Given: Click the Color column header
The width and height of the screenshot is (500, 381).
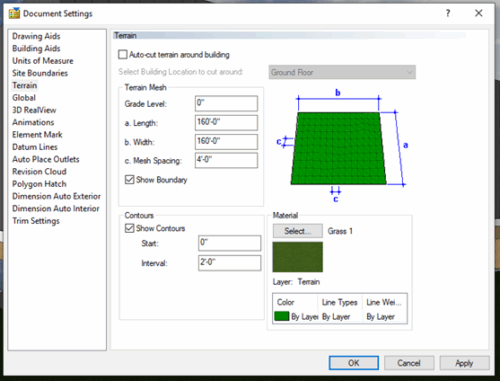Looking at the screenshot, I should (x=286, y=302).
